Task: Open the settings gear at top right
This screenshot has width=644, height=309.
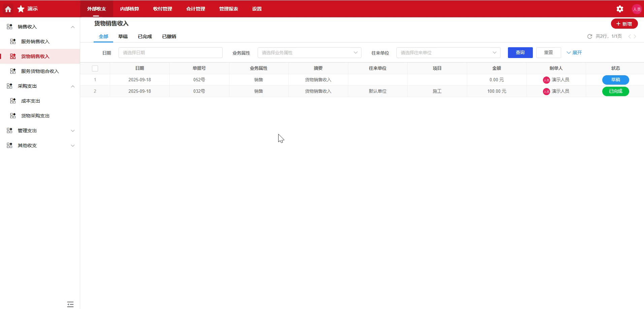Action: [x=620, y=9]
